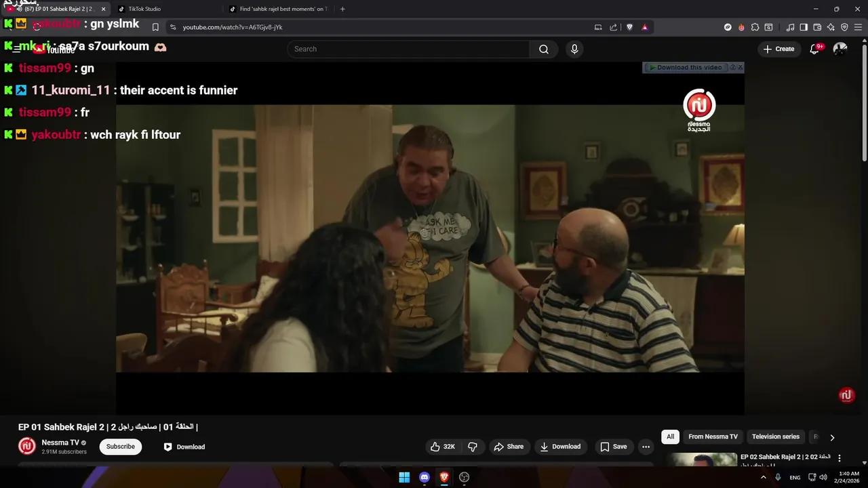Screen dimensions: 868x488
Task: Click the install/cast screen icon in address bar
Action: coord(598,27)
